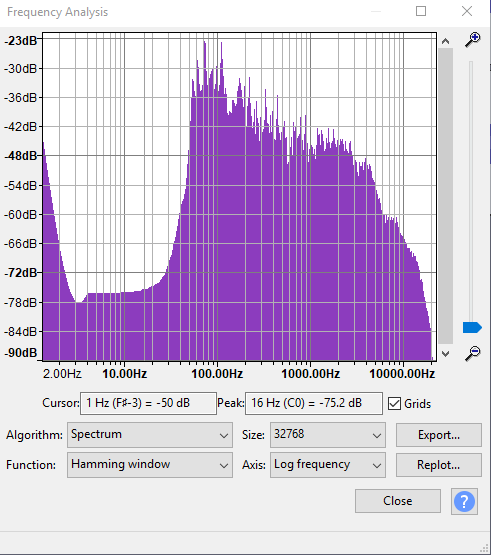Click the Cursor readout field
491x555 pixels.
point(148,403)
